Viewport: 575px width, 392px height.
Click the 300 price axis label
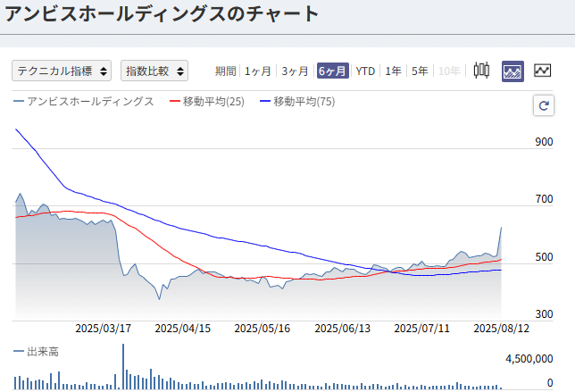click(x=544, y=314)
